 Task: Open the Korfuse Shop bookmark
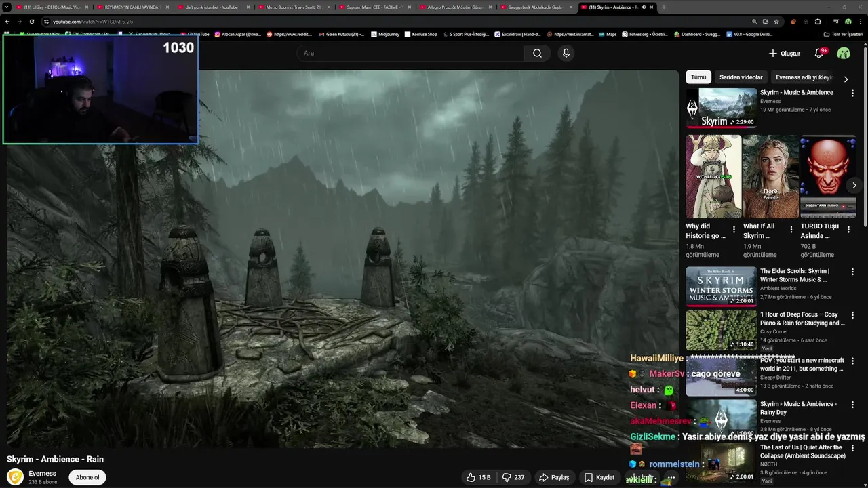tap(420, 34)
